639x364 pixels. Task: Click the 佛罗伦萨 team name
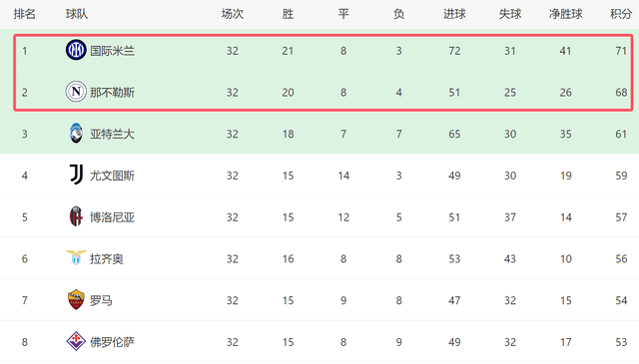click(112, 342)
